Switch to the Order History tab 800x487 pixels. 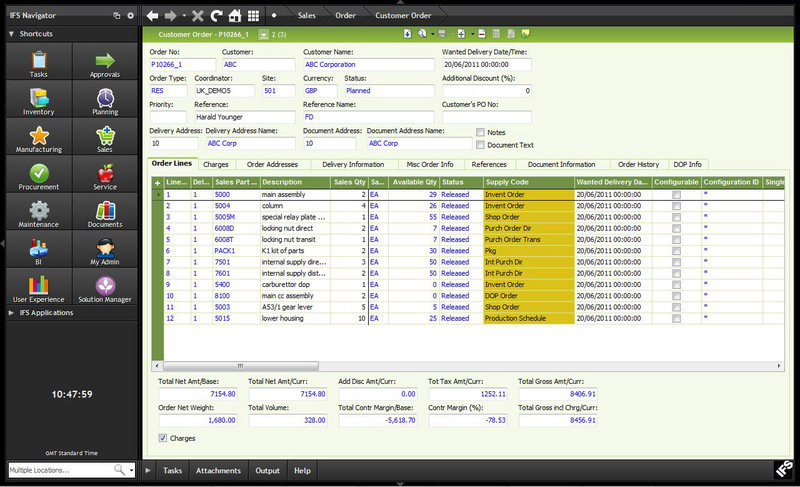[639, 165]
